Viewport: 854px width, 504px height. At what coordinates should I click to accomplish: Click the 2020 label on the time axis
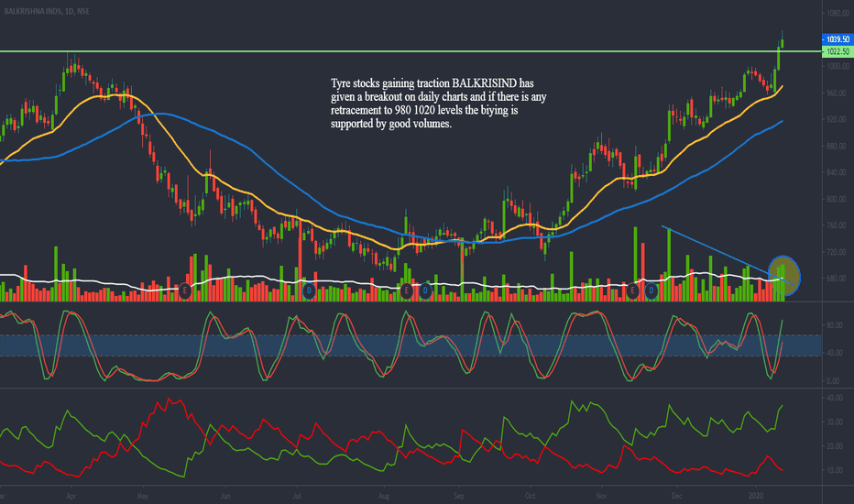pos(756,496)
